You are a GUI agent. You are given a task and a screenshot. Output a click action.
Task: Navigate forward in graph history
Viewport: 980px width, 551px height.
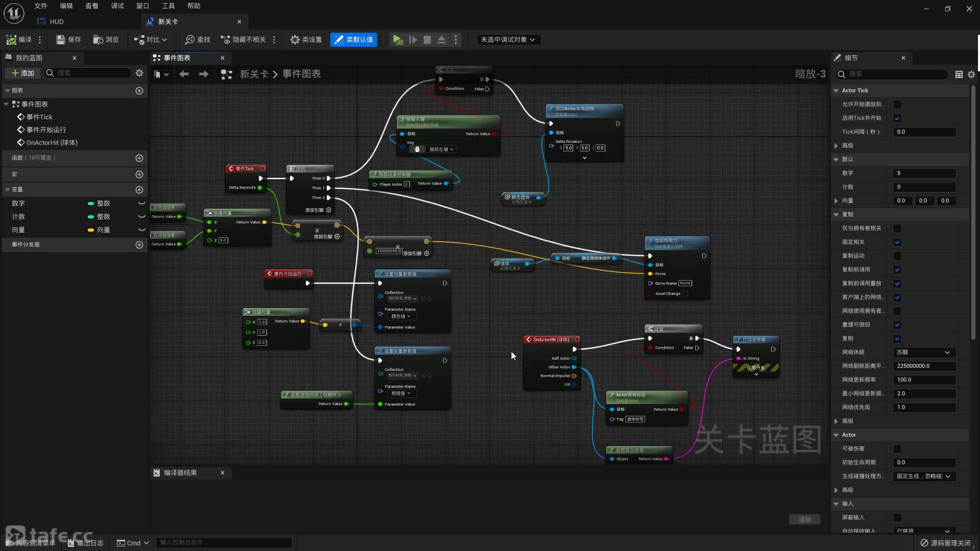pyautogui.click(x=203, y=74)
